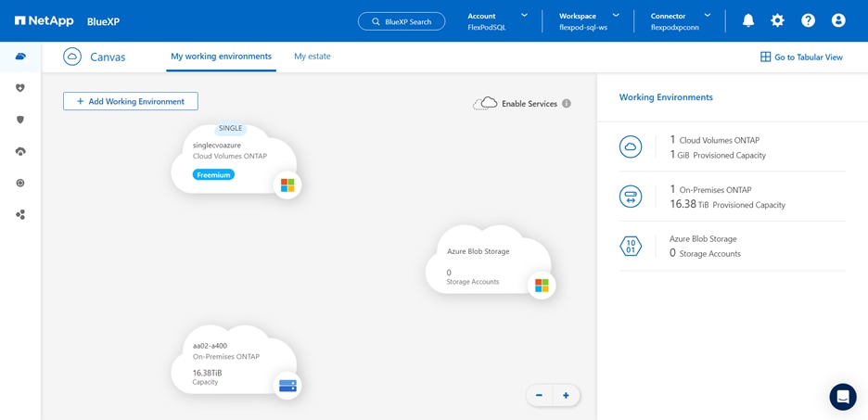Open the notifications bell
Viewport: 868px width, 420px height.
747,21
